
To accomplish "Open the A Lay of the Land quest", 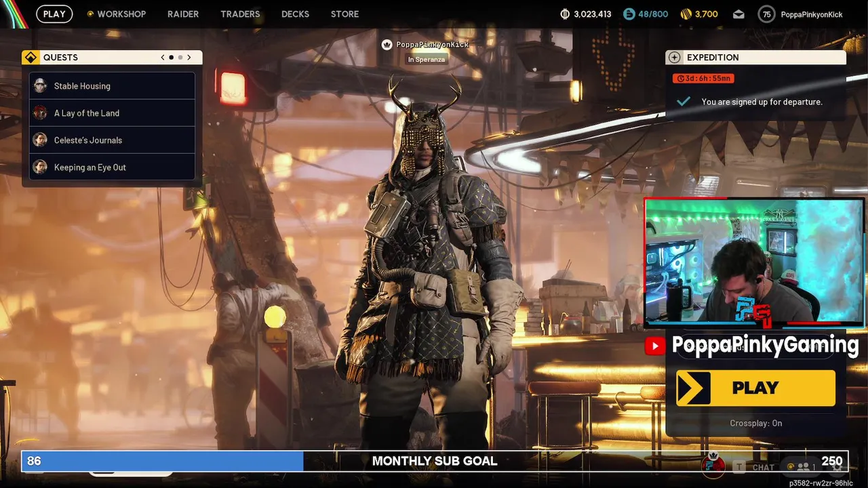I will [x=112, y=113].
